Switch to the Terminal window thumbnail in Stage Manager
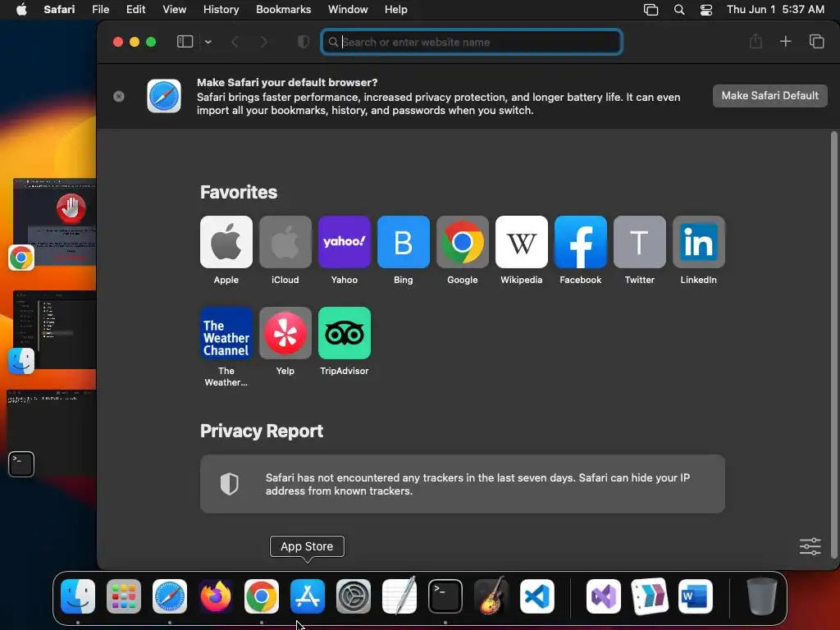 tap(52, 431)
